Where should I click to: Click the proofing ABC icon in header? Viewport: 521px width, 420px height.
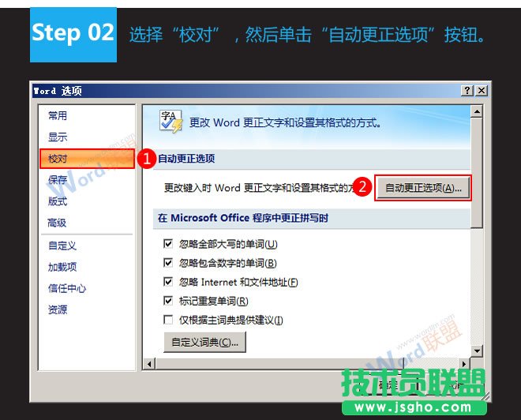[171, 121]
